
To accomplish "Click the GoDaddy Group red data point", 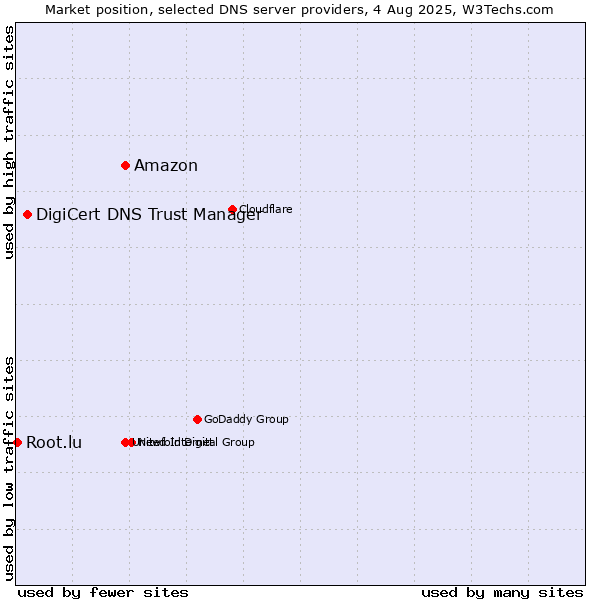I will 197,420.
